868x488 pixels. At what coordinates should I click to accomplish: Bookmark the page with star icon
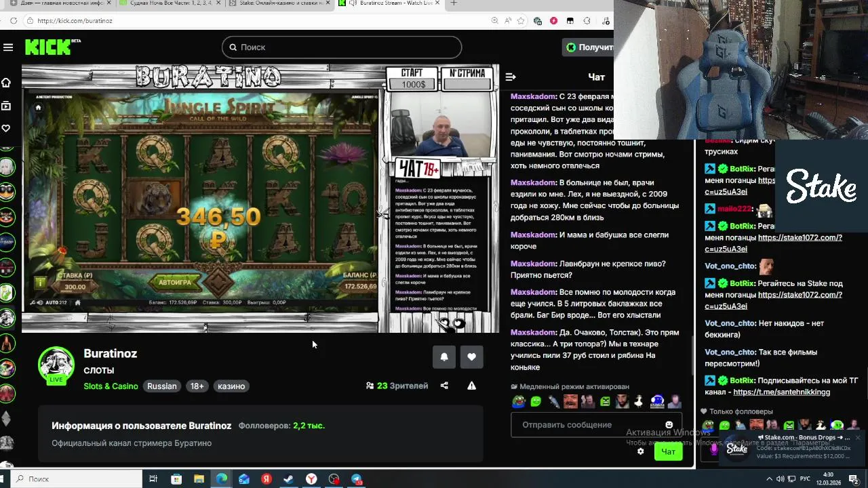pyautogui.click(x=521, y=20)
